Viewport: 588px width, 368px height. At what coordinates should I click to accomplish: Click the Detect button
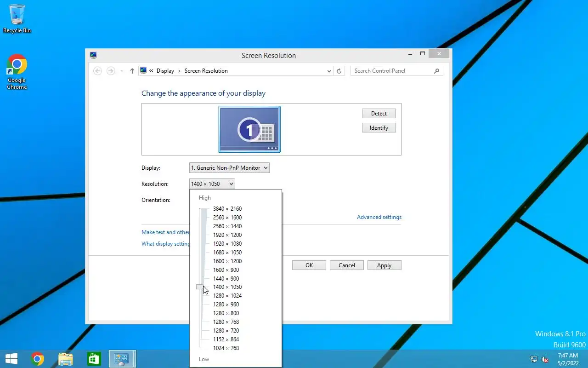379,114
